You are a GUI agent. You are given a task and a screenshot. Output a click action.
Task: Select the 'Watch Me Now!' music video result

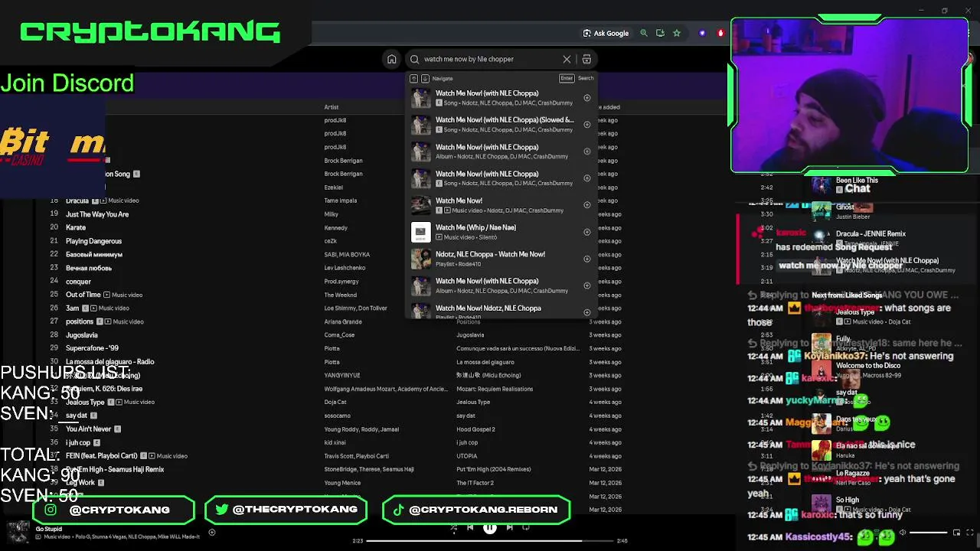click(x=501, y=205)
